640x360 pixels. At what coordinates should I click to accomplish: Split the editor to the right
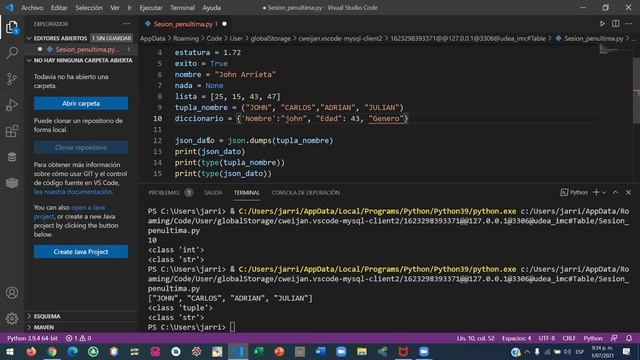coord(616,24)
